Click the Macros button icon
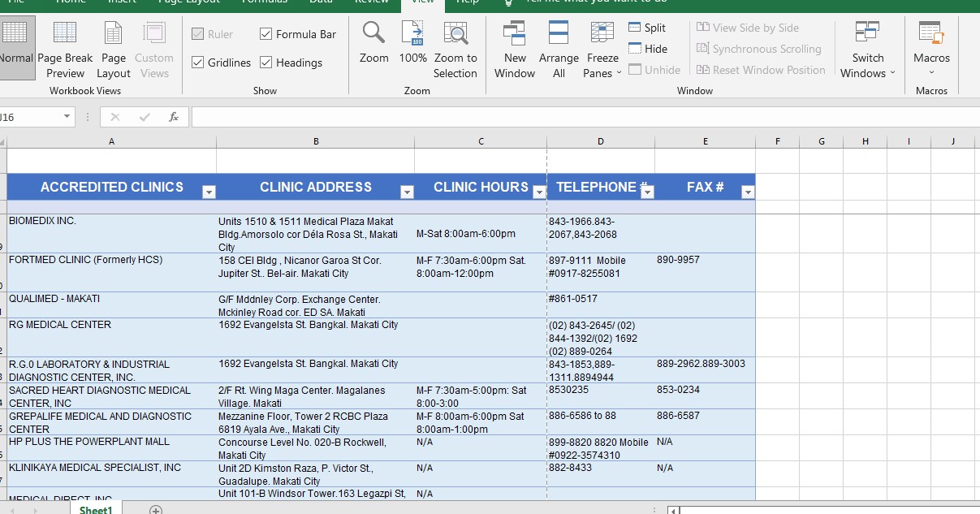The width and height of the screenshot is (980, 514). click(931, 32)
